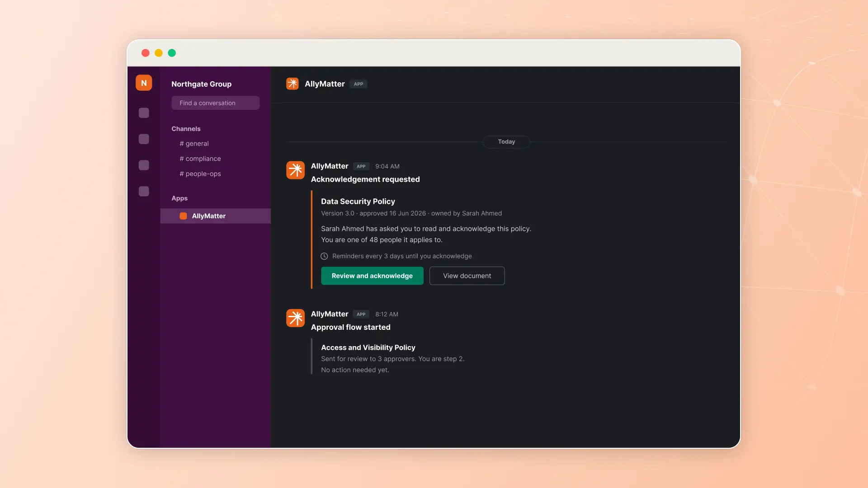Click the 9:04 AM timestamp
868x488 pixels.
387,166
